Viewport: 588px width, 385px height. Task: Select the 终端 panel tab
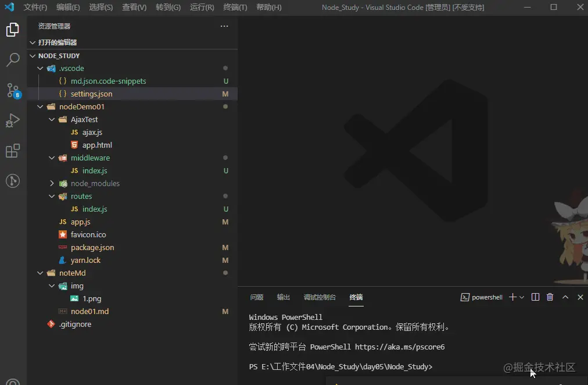click(356, 297)
